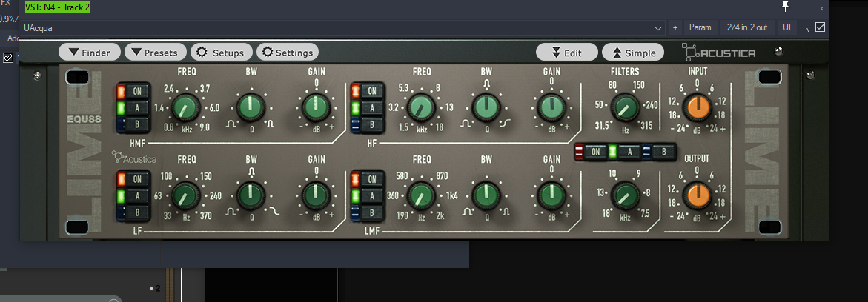Viewport: 868px width, 302px height.
Task: Click the VST: N4 - Track 2 title
Action: (x=58, y=7)
